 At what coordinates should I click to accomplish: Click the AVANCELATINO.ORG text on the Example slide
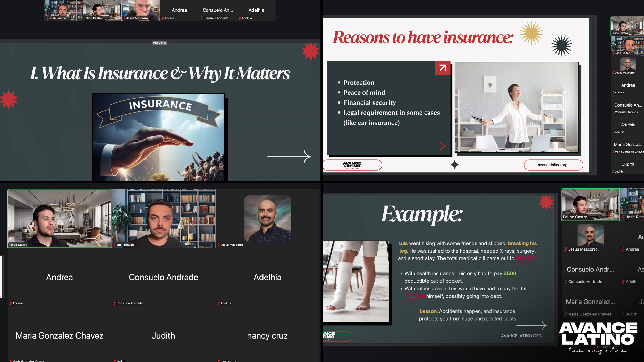point(521,336)
